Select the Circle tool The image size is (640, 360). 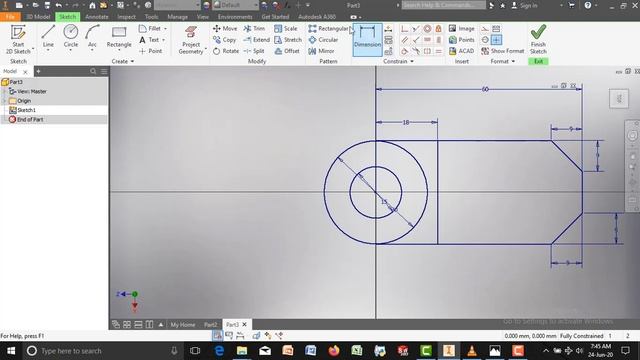click(x=71, y=36)
